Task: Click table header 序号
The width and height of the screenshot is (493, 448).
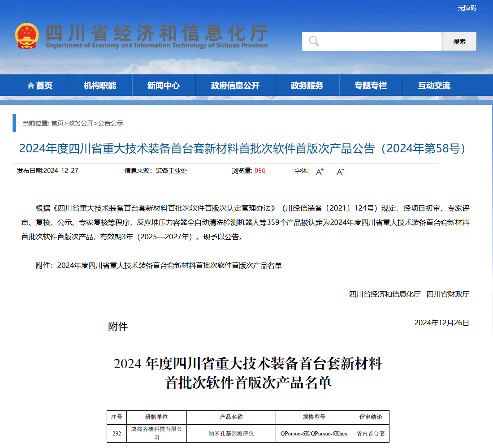Action: (117, 417)
